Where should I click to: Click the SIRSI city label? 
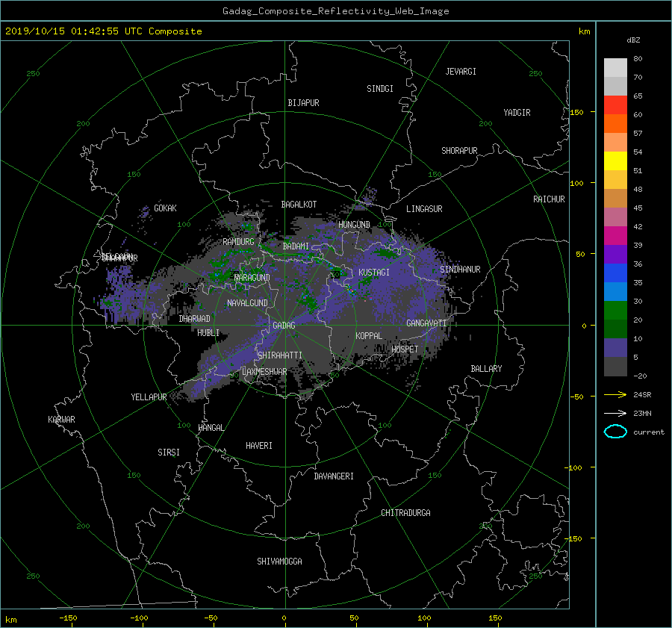click(169, 453)
